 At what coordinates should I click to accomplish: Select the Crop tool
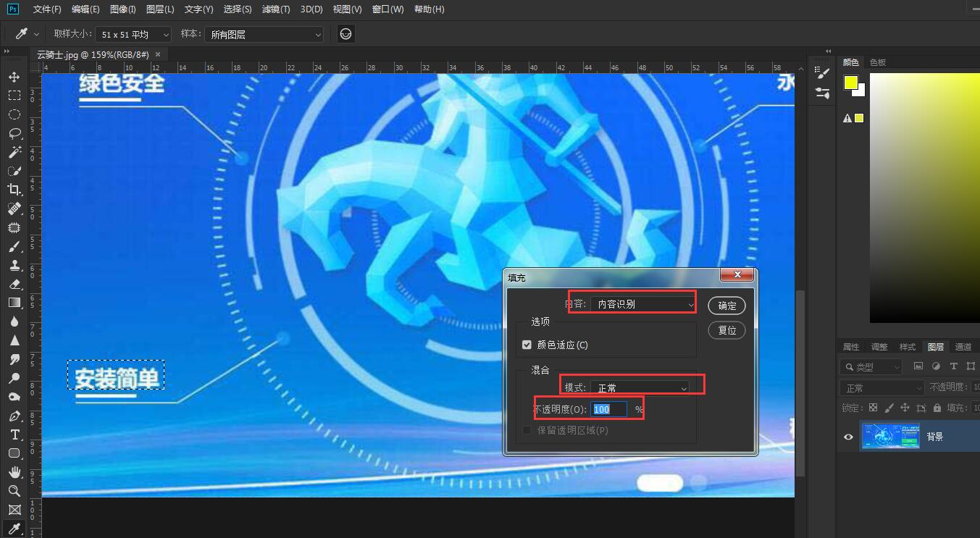pos(14,190)
